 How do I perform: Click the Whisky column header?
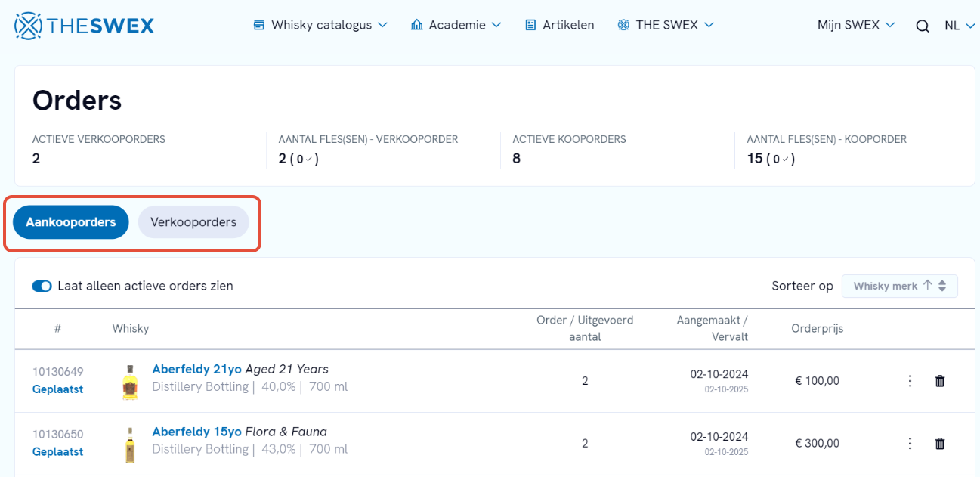(131, 329)
